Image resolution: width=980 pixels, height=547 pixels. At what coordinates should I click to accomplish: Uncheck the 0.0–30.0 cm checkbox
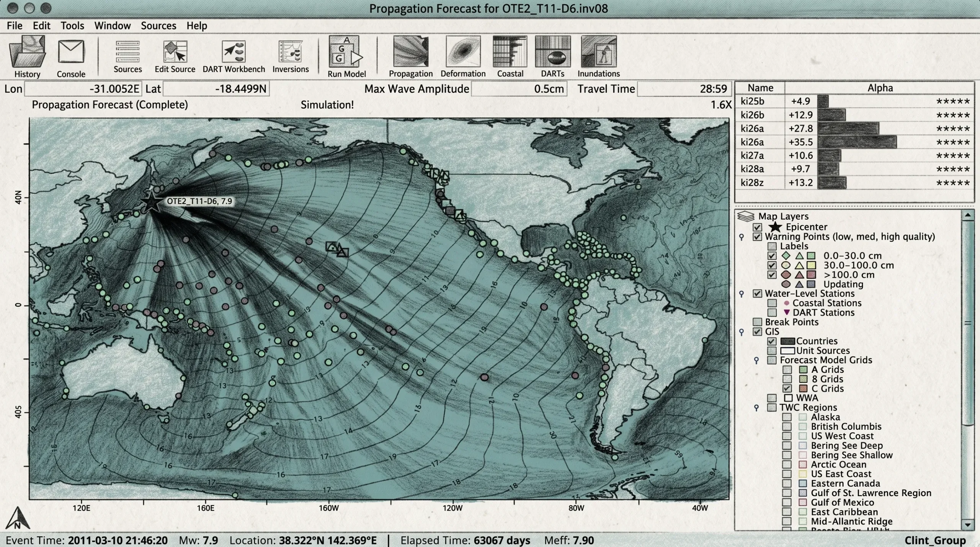pos(772,256)
